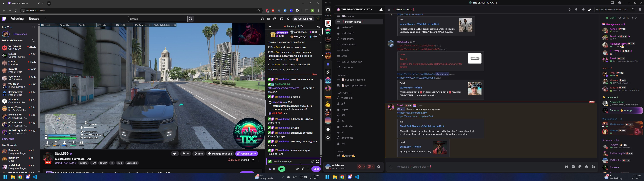Open Discord user settings gear
Viewport: 644px width, 181px height.
[379, 167]
